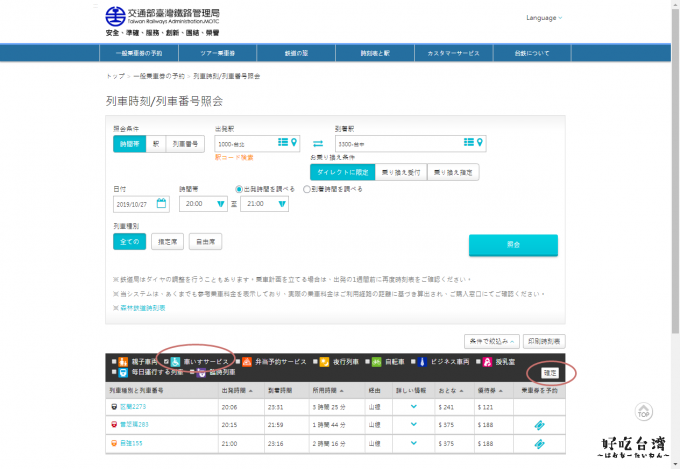
Task: Click booking ticket icon for train 283
Action: tap(539, 424)
